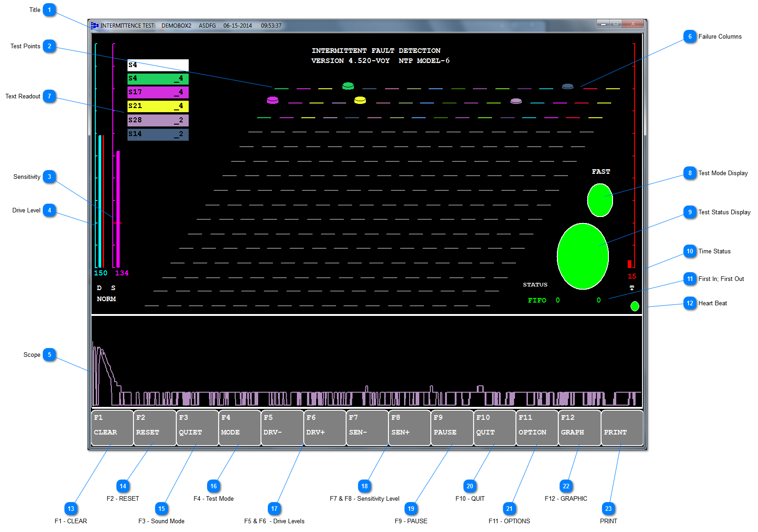Click the lavender test point disc

point(516,101)
